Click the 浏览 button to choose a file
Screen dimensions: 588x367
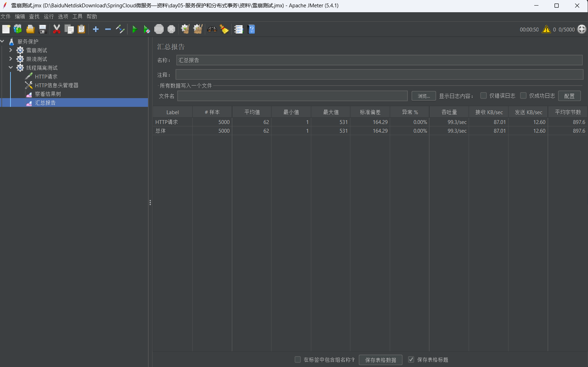(x=423, y=96)
